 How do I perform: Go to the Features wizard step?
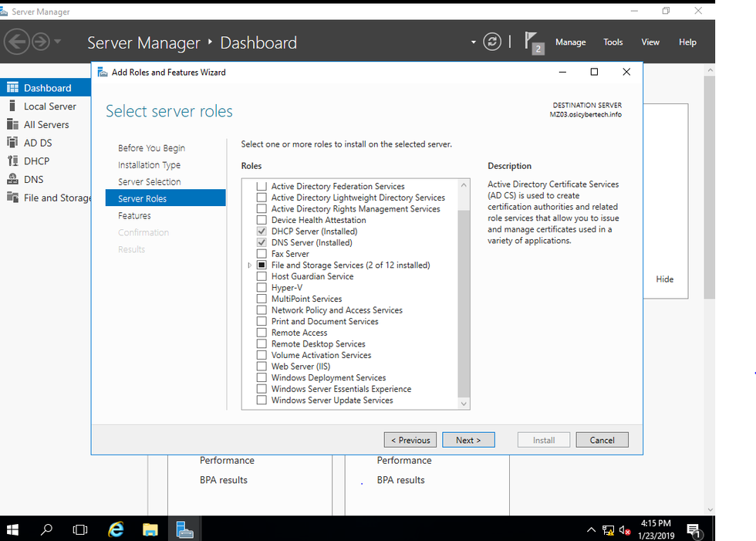point(134,215)
